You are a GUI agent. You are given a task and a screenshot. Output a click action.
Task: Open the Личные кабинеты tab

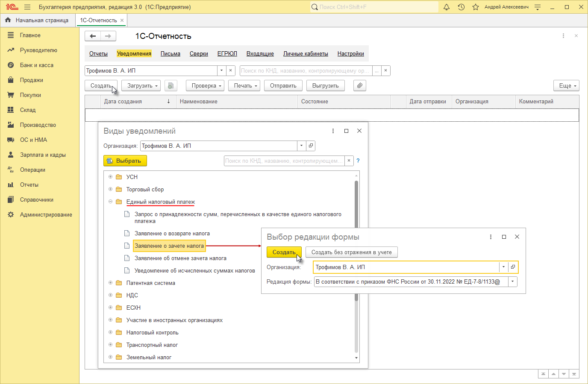306,54
